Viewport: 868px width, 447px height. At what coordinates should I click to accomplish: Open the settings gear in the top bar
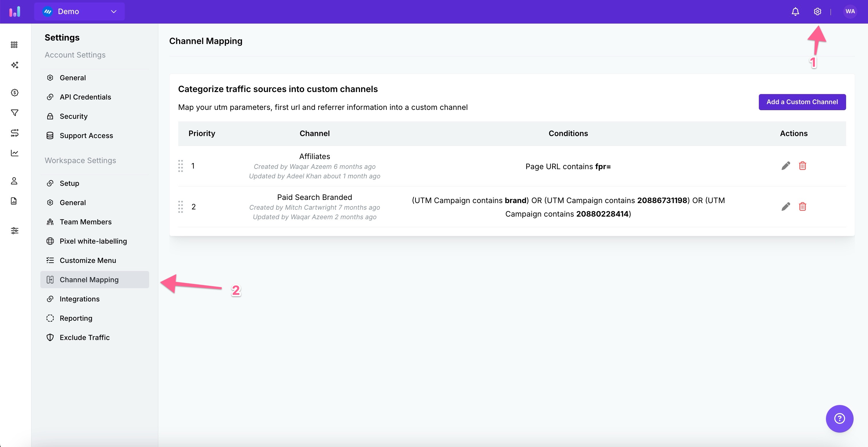[817, 11]
